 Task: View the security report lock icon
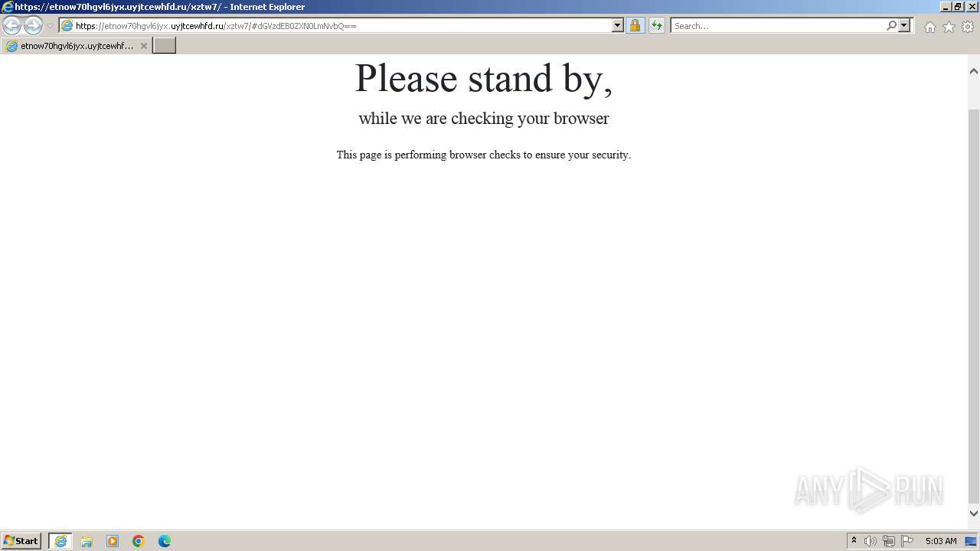pos(635,25)
